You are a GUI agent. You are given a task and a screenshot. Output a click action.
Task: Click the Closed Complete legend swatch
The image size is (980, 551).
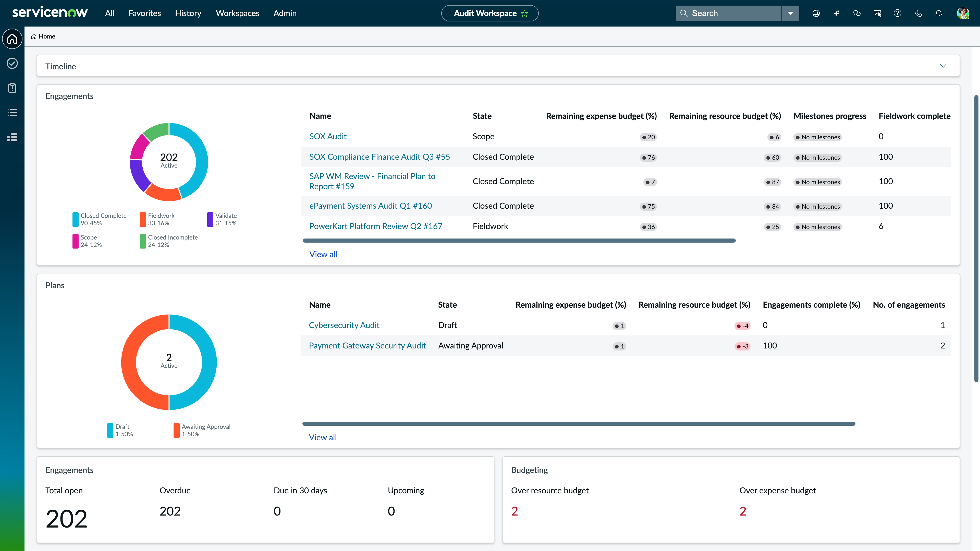[75, 219]
